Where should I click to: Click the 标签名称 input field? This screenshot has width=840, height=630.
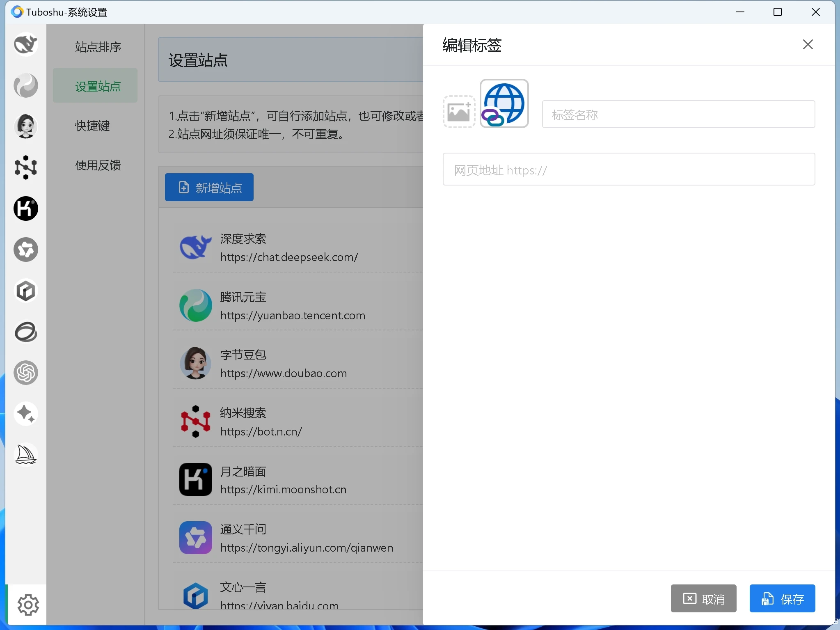pyautogui.click(x=678, y=114)
